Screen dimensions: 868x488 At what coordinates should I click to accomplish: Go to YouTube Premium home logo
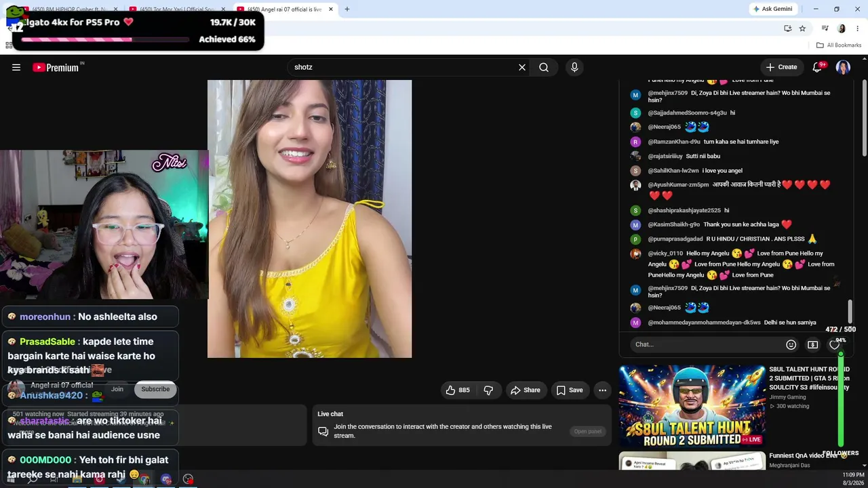click(x=56, y=67)
